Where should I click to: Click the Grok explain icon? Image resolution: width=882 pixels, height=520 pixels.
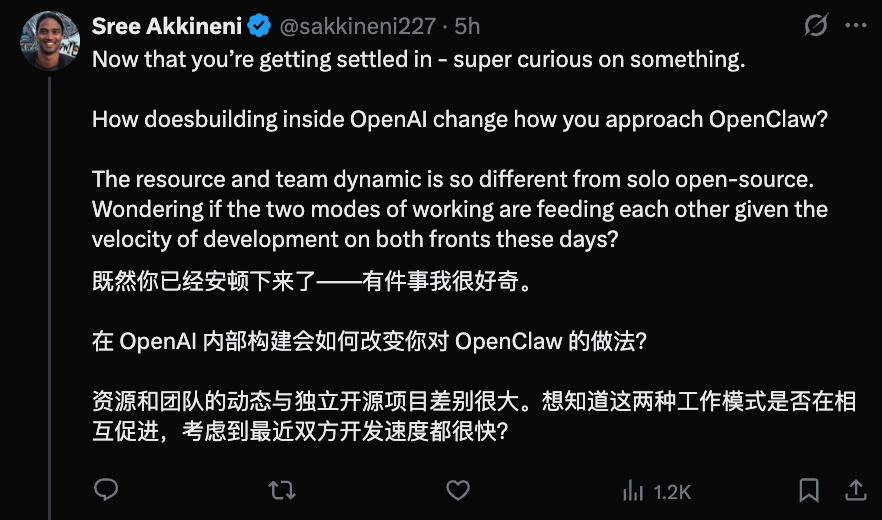(816, 26)
